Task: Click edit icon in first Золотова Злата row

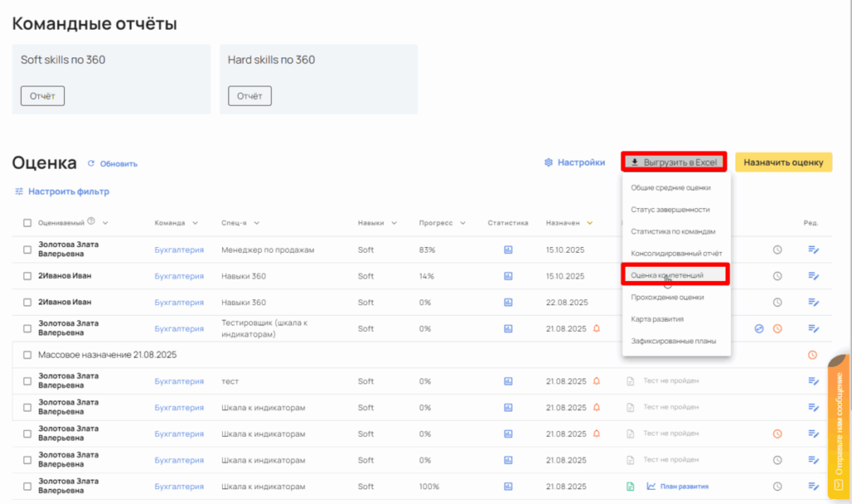Action: pos(813,250)
